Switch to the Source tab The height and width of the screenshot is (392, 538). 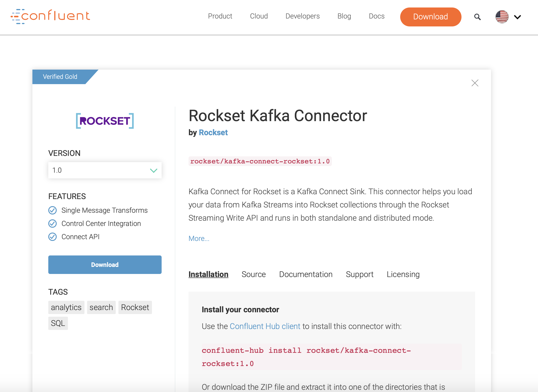[x=253, y=274]
